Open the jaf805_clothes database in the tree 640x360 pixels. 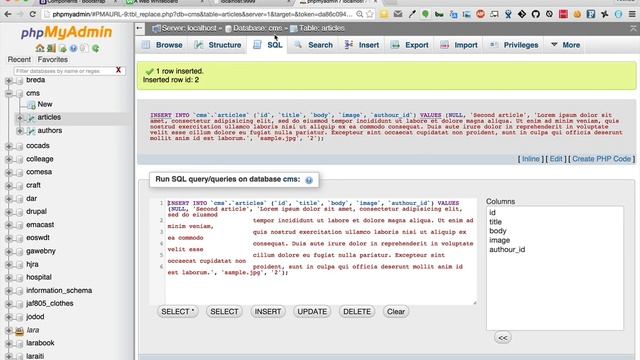coord(50,304)
